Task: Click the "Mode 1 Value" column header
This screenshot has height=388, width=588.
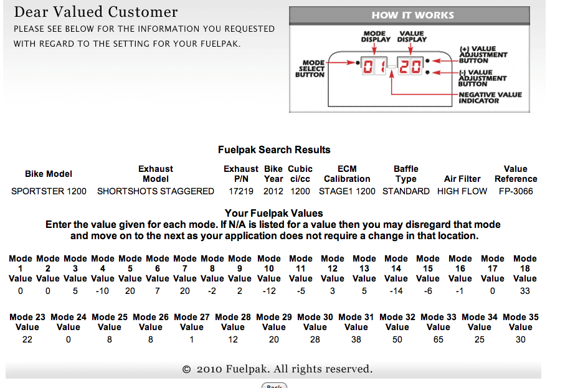Action: coord(21,268)
